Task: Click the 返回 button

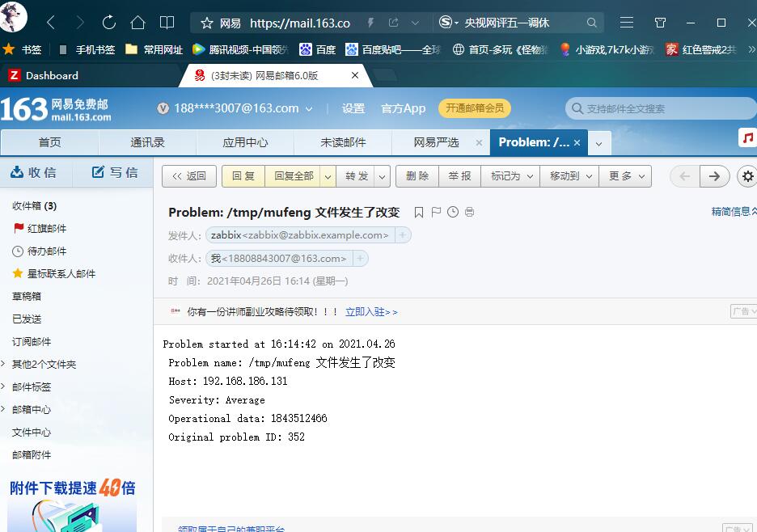Action: (188, 176)
